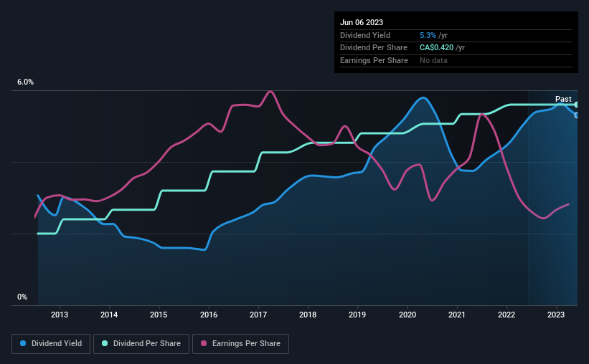The width and height of the screenshot is (589, 364).
Task: Click the tooltip date Jun 06 2023
Action: [x=362, y=22]
